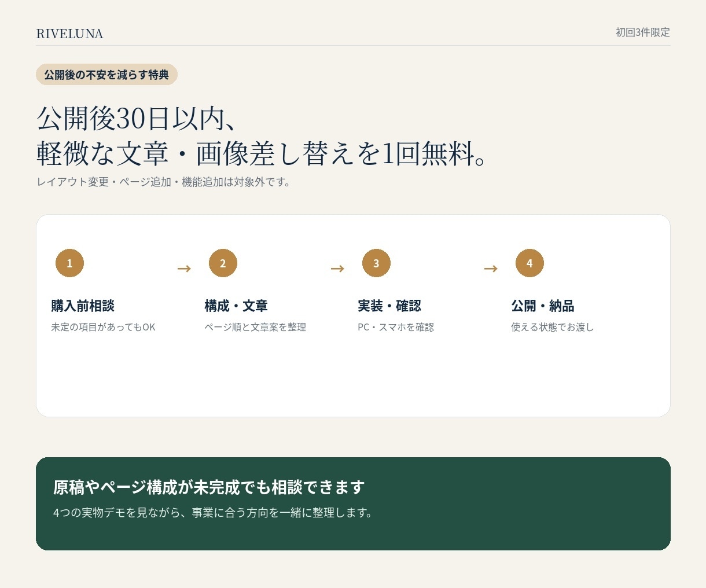The height and width of the screenshot is (588, 706).
Task: Click the 公開・納品 step title
Action: tap(543, 306)
